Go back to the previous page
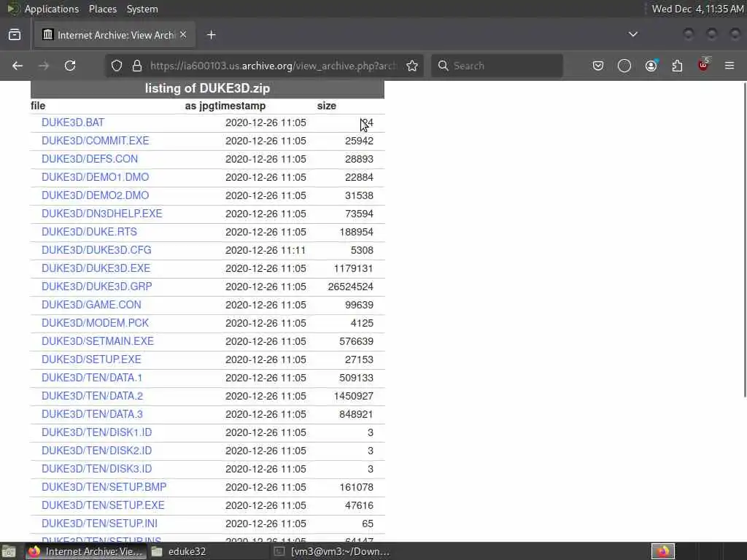Image resolution: width=747 pixels, height=560 pixels. coord(18,66)
